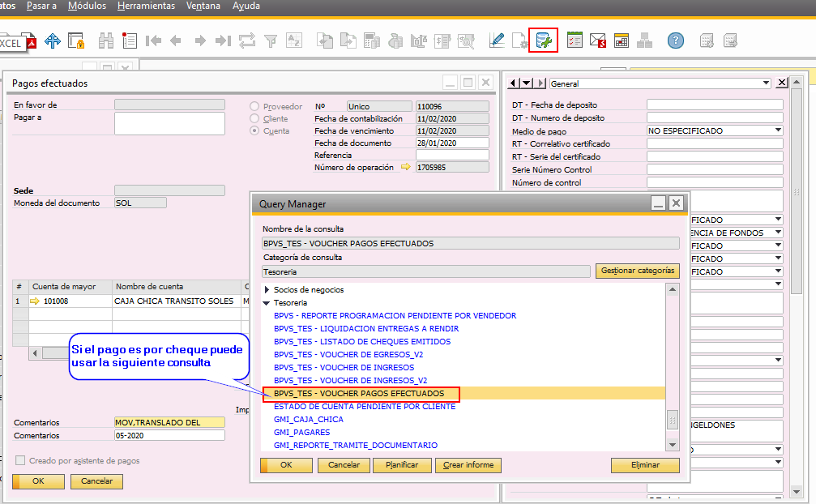This screenshot has height=504, width=816.
Task: Click the A-Z Sort toolbar icon
Action: (294, 41)
